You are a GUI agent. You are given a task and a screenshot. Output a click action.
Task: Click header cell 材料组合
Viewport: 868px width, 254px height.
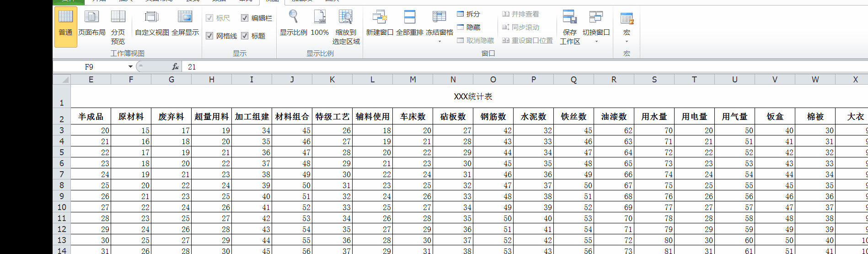[292, 117]
